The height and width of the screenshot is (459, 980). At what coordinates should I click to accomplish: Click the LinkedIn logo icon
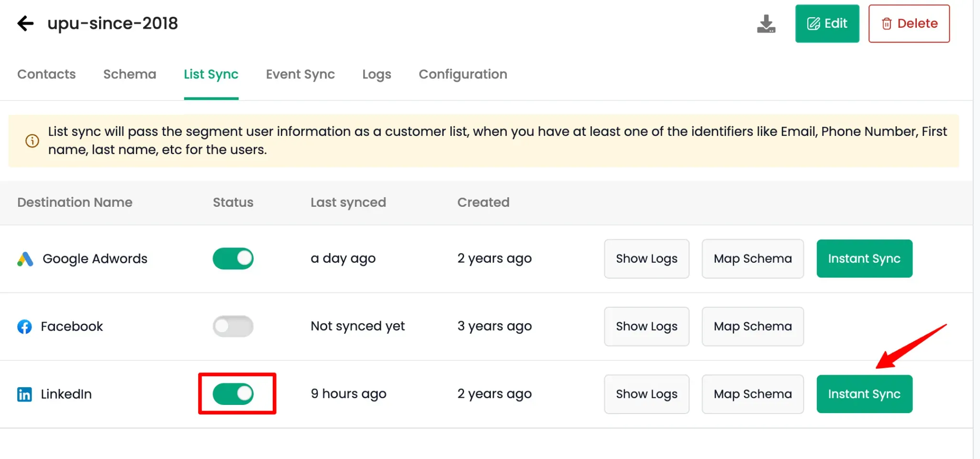(x=24, y=394)
